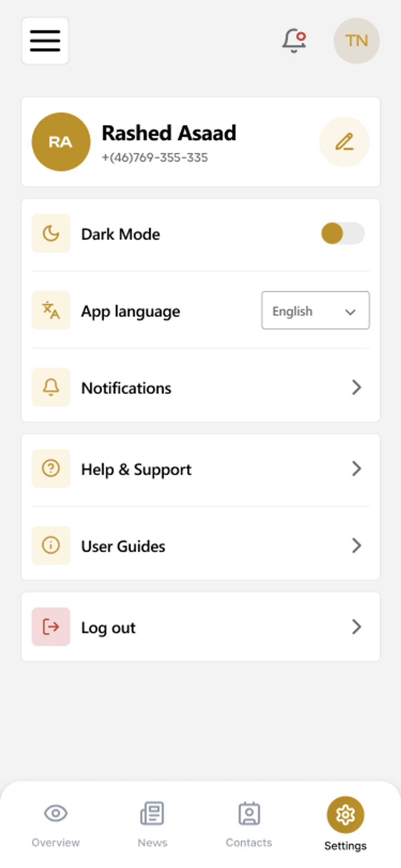Open the hamburger menu
The width and height of the screenshot is (401, 868).
pyautogui.click(x=45, y=40)
